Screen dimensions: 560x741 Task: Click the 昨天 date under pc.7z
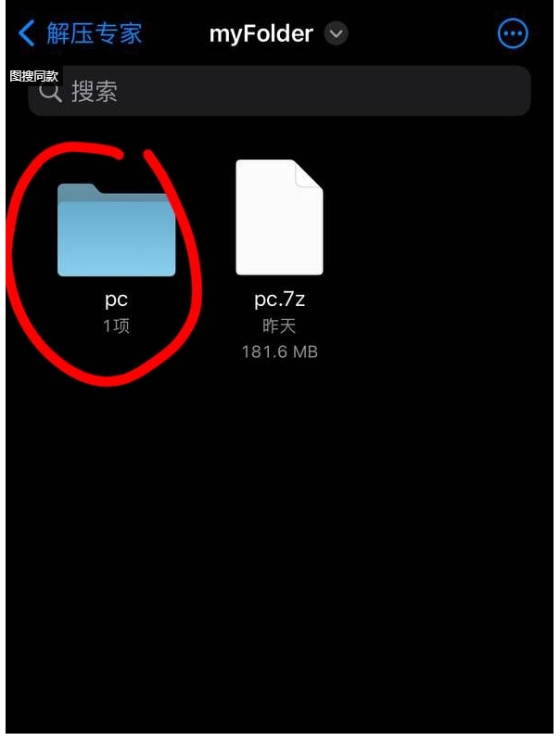pos(279,326)
